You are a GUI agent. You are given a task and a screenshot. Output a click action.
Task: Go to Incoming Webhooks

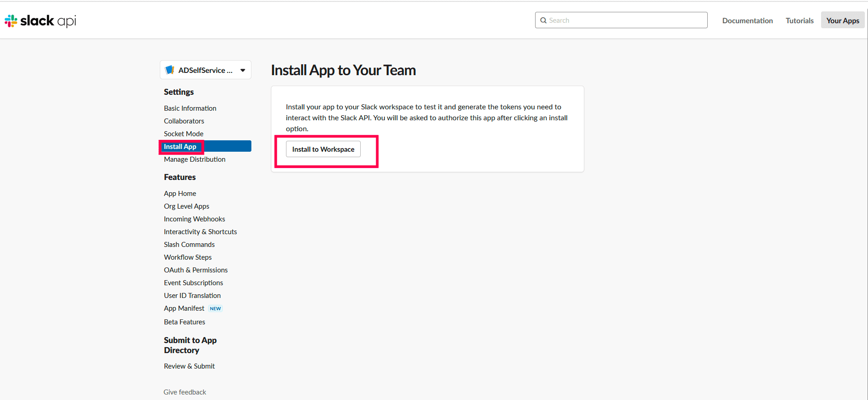[194, 219]
